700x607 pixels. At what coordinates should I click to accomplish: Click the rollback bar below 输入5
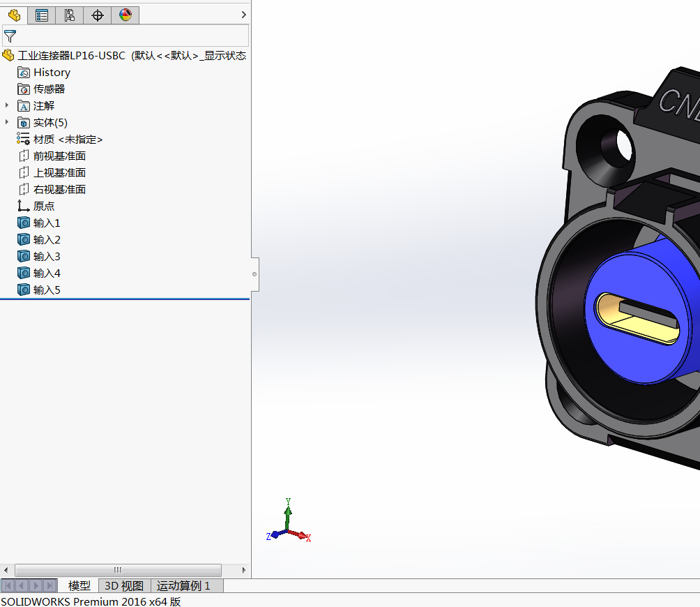click(125, 299)
